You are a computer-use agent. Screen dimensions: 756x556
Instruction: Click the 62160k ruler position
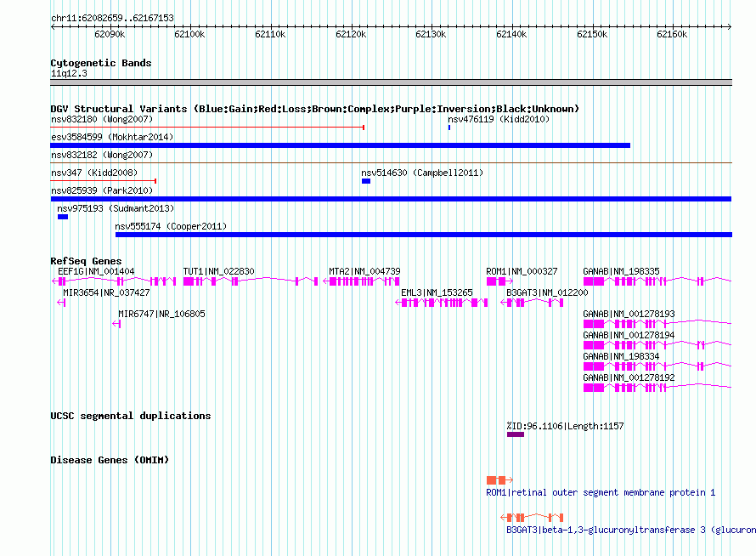672,34
